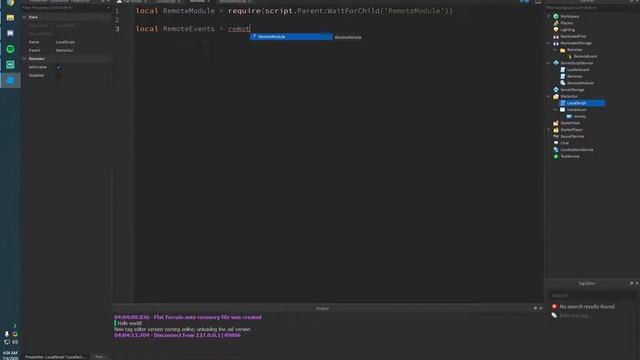Viewport: 640px width, 360px height.
Task: Collapse the ReplicatedStorage tree node
Action: pyautogui.click(x=549, y=43)
